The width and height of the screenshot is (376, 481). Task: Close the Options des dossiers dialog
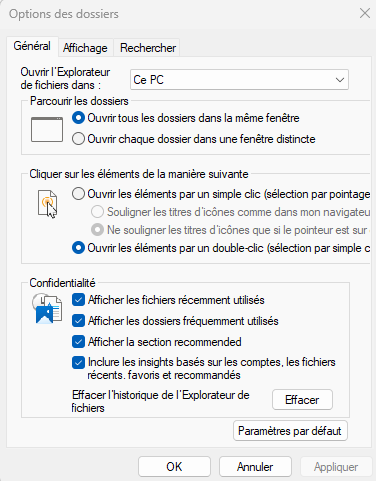click(365, 14)
